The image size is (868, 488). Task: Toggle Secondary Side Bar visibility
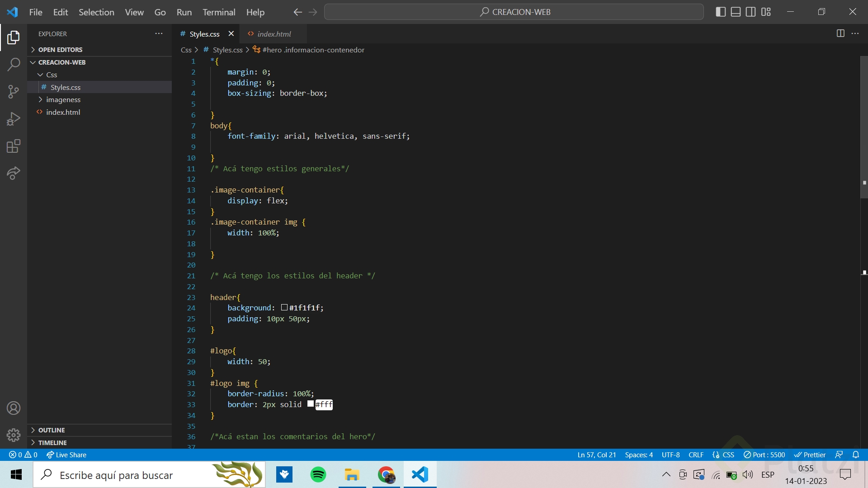coord(751,12)
